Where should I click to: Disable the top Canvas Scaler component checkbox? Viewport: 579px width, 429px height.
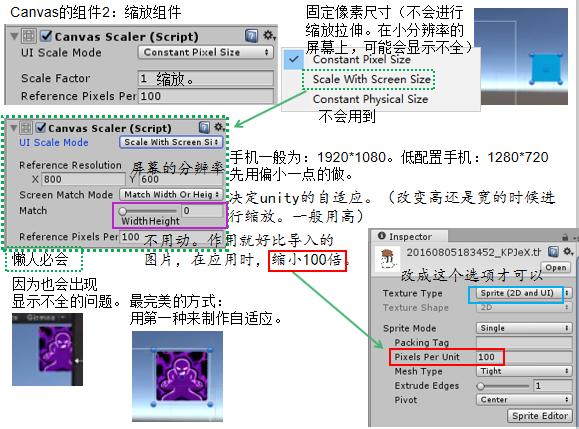[46, 36]
